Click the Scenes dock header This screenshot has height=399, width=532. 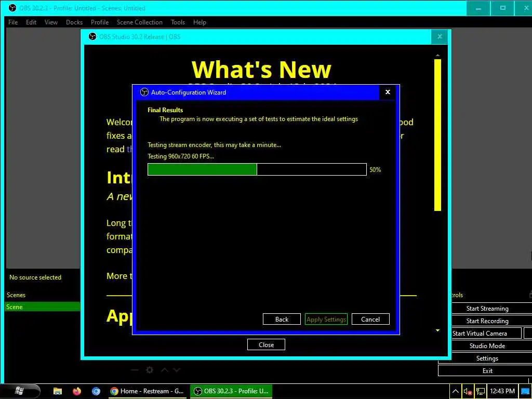point(16,295)
